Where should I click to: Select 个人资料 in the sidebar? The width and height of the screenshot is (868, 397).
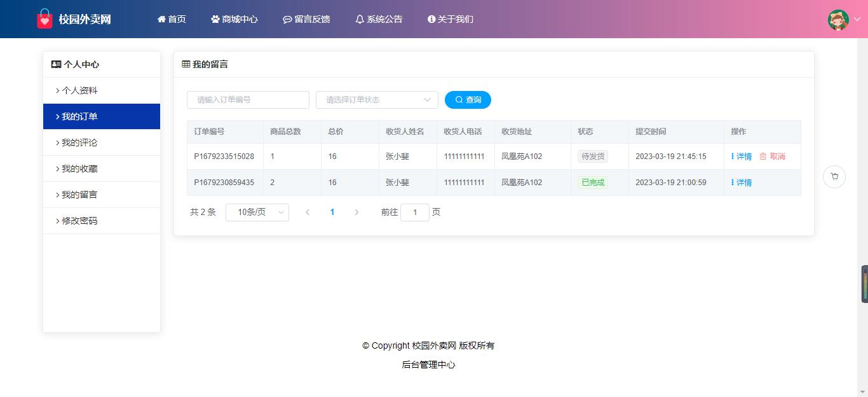click(79, 90)
